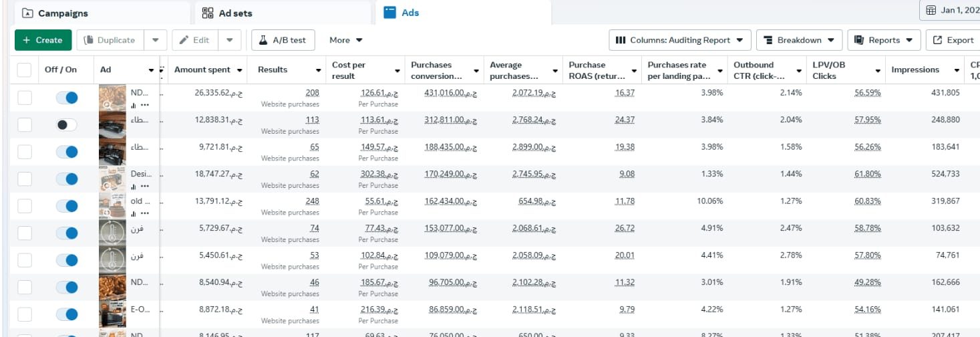Click the Edit pencil button
Viewport: 980px width, 337px height.
[194, 40]
